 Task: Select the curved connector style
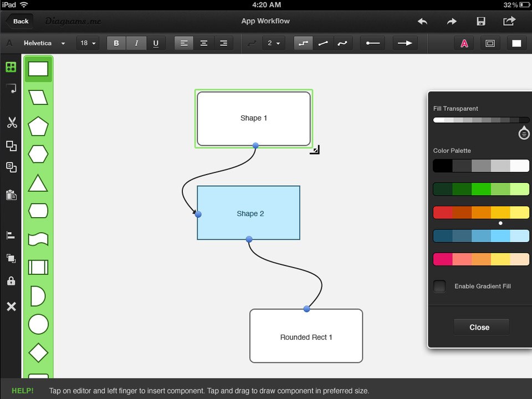[342, 43]
